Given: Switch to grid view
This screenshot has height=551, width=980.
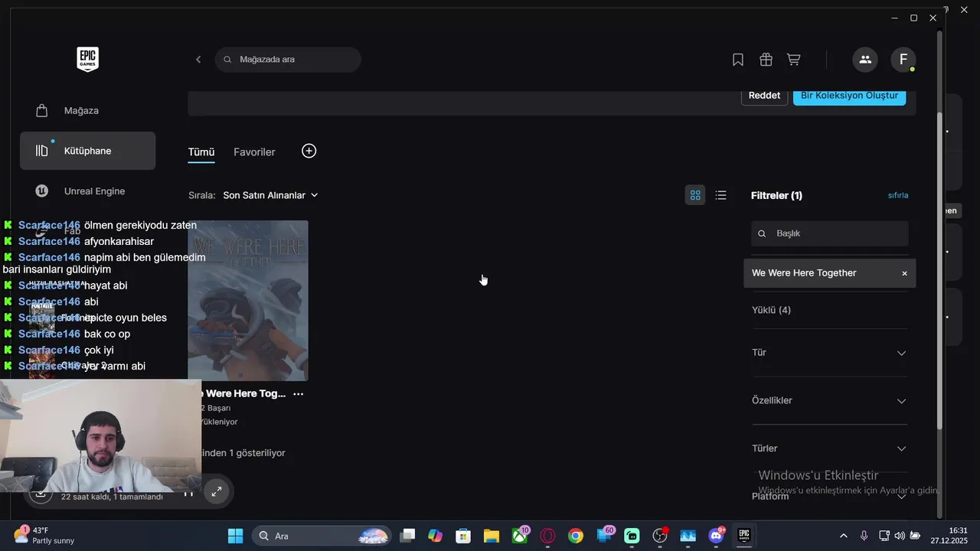Looking at the screenshot, I should pos(695,195).
